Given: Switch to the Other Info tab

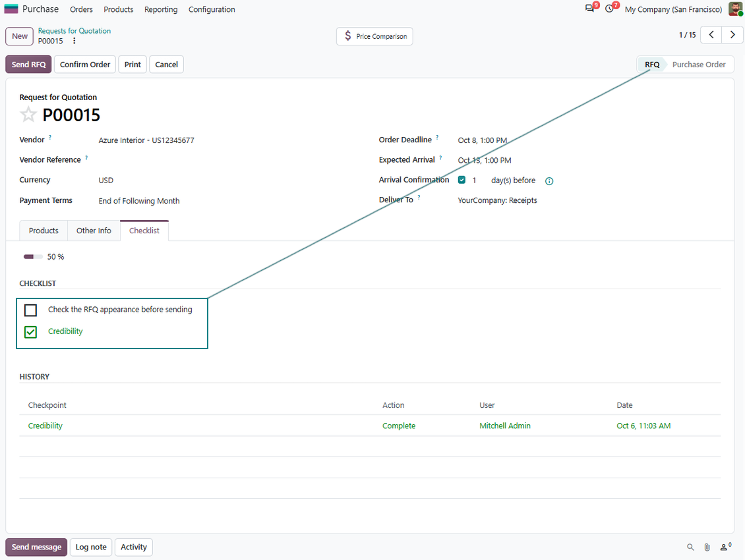Looking at the screenshot, I should pos(94,231).
